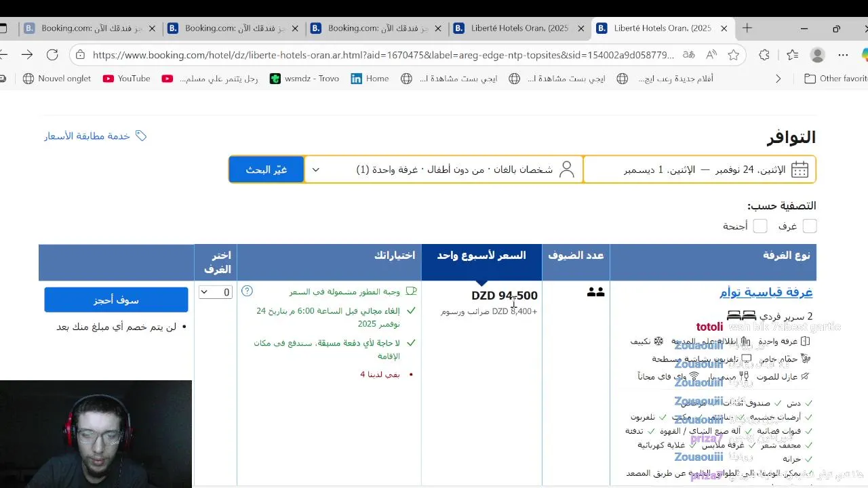
Task: Open the 'أفلام جديدة رعب' bookmark
Action: [665, 79]
